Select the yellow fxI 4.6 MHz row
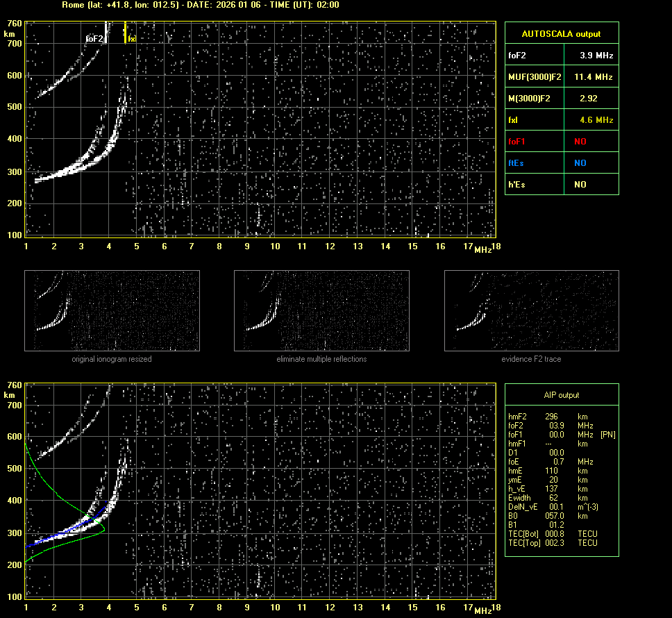 coord(561,120)
